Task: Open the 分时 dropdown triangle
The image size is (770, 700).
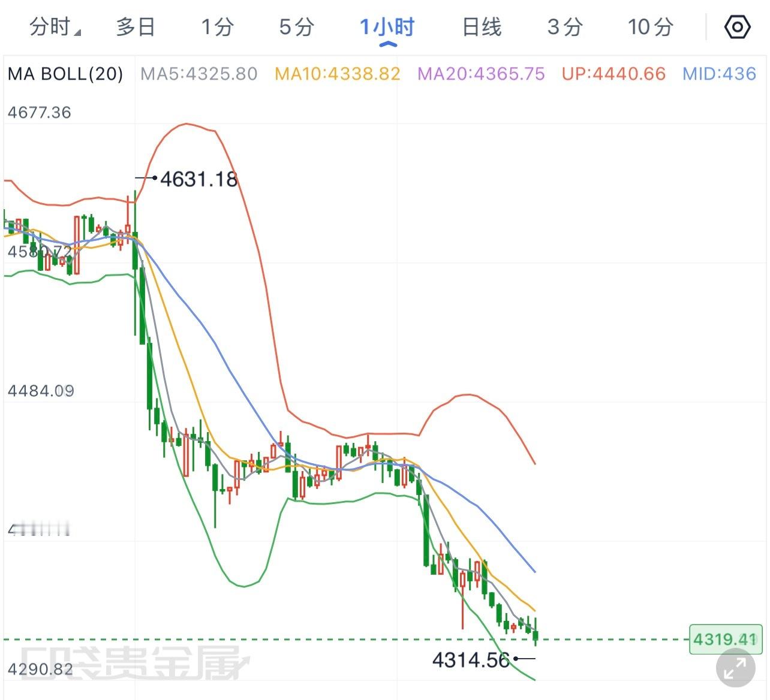Action: coord(77,32)
